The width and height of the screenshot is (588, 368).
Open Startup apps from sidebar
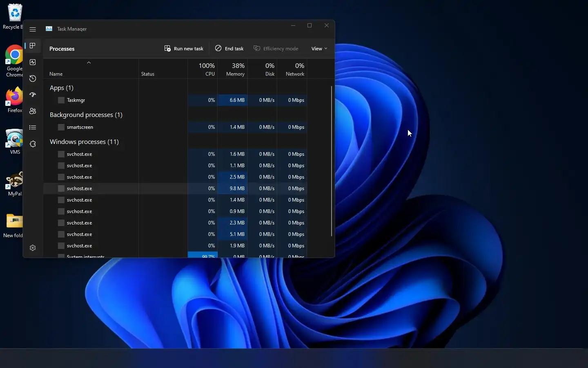(x=33, y=95)
